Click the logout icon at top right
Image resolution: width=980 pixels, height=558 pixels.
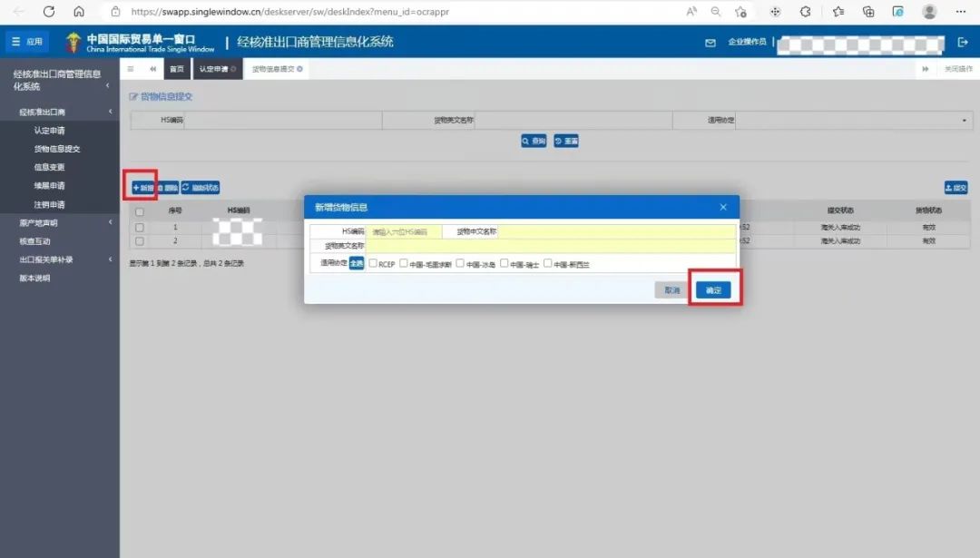click(963, 42)
